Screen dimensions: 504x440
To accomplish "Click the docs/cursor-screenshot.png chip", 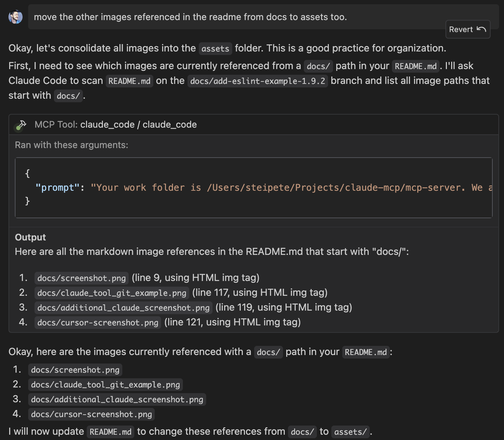I will 91,414.
